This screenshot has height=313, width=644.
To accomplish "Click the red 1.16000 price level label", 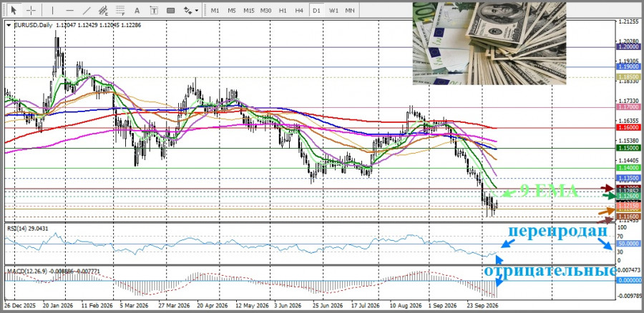I will (628, 128).
